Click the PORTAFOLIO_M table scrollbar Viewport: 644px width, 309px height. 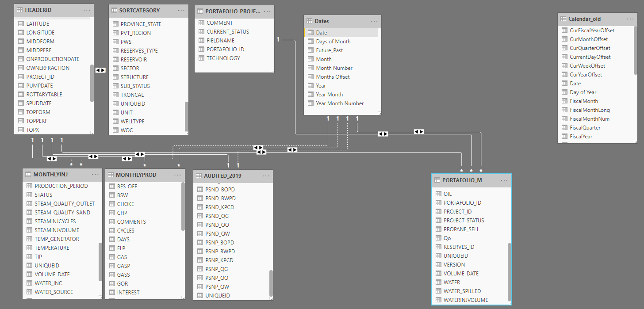point(510,272)
